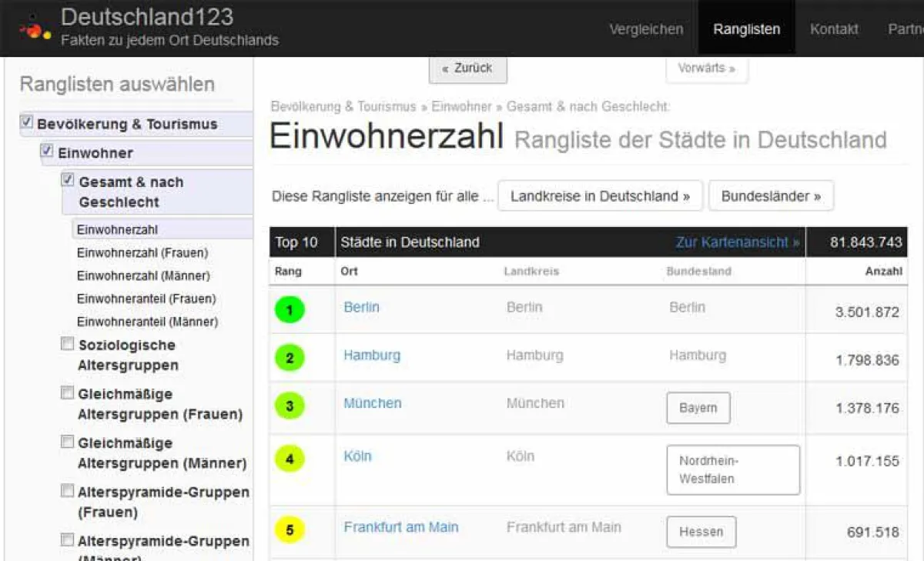Viewport: 924px width, 561px height.
Task: Check Gleichmäßige Altersgruppen (Männer)
Action: [x=67, y=442]
